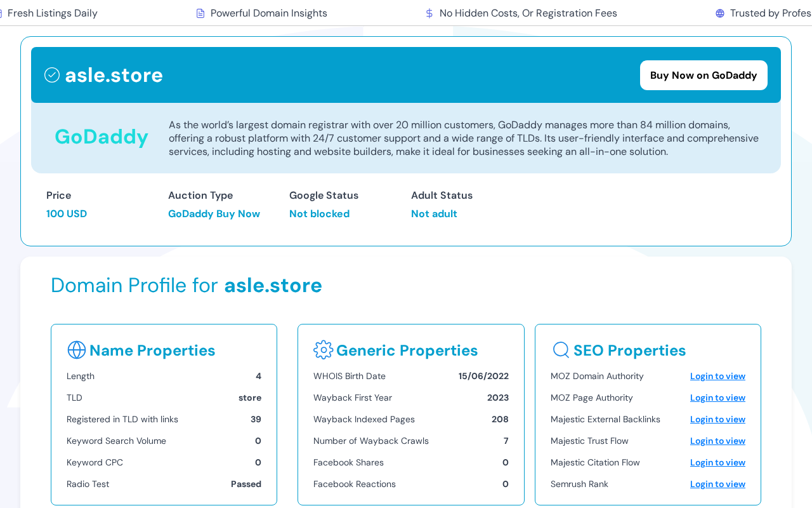812x508 pixels.
Task: Click the SEO Properties heading
Action: 629,351
